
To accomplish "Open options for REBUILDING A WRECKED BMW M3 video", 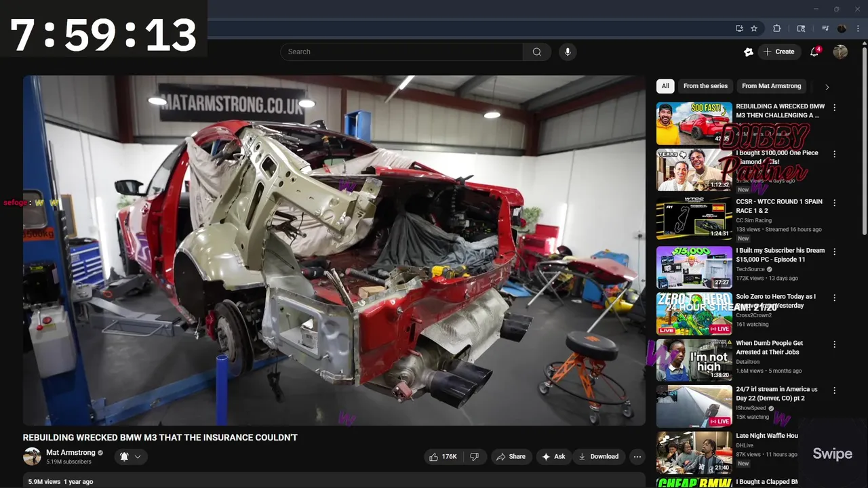I will (834, 108).
